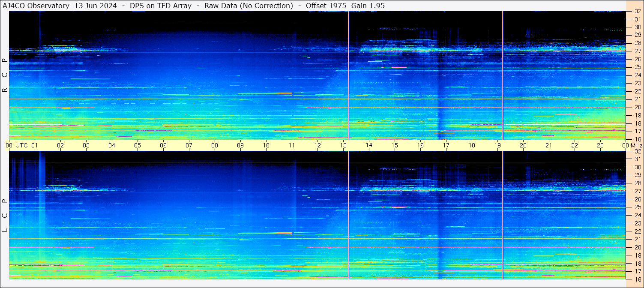This screenshot has width=644, height=288.
Task: Click "Raw Data (No Correction)" label
Action: tap(249, 6)
